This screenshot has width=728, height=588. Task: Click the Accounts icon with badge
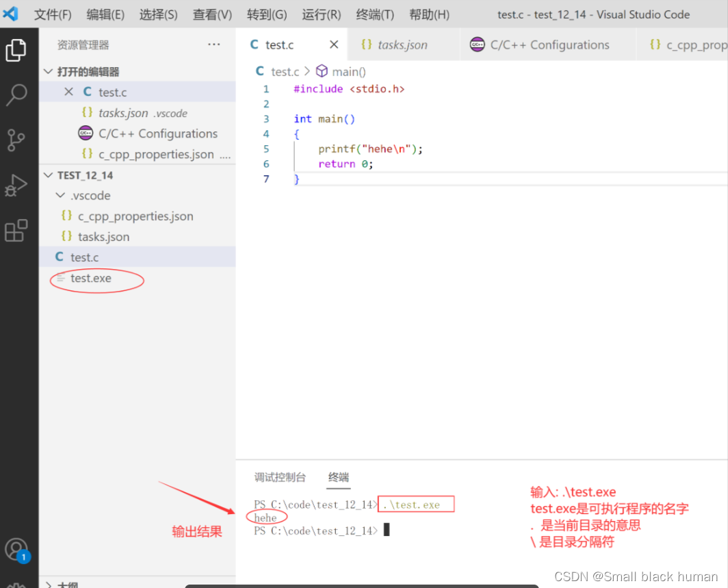[16, 549]
